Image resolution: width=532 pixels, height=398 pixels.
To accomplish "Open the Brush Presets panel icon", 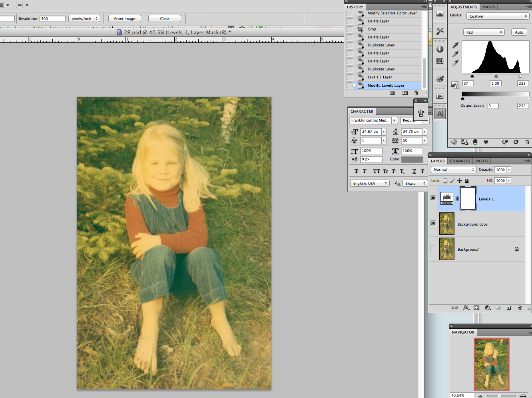I will 420,113.
